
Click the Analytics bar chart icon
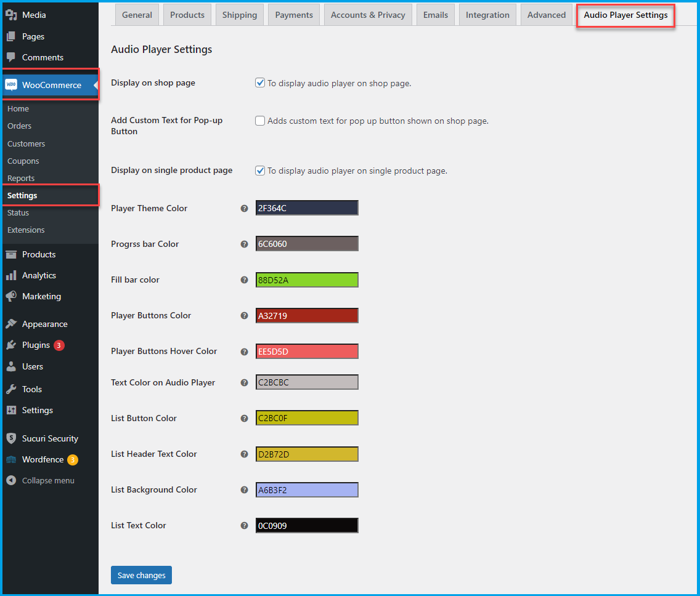(x=11, y=275)
